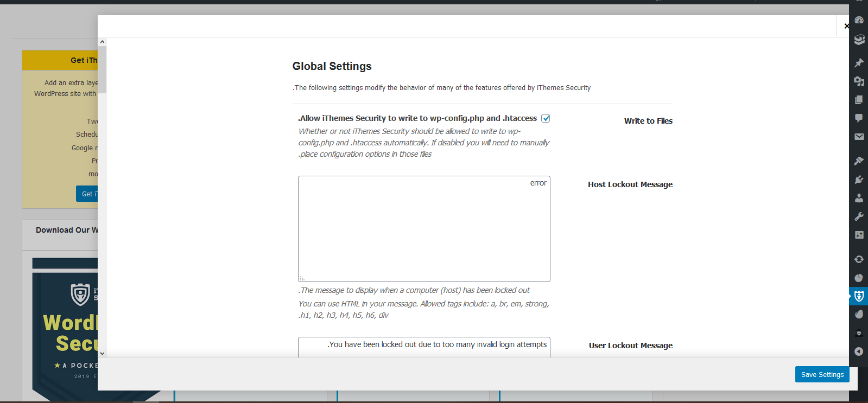Click the stacked boxes icon in admin sidebar

click(x=859, y=40)
